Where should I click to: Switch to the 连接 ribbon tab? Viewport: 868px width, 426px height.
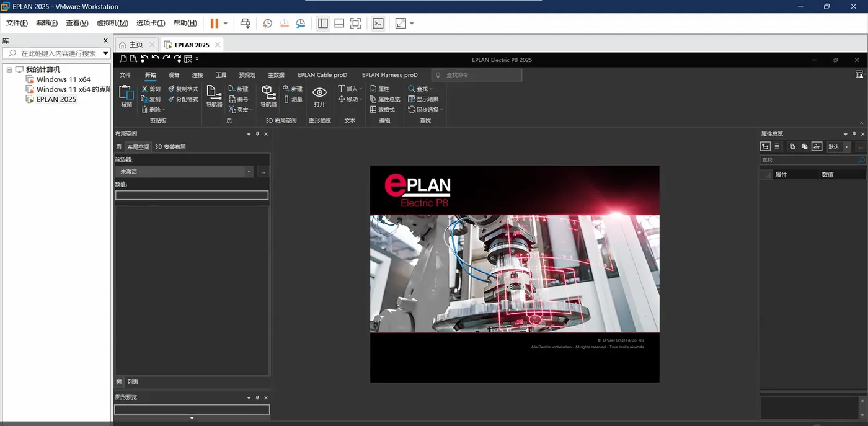point(197,75)
